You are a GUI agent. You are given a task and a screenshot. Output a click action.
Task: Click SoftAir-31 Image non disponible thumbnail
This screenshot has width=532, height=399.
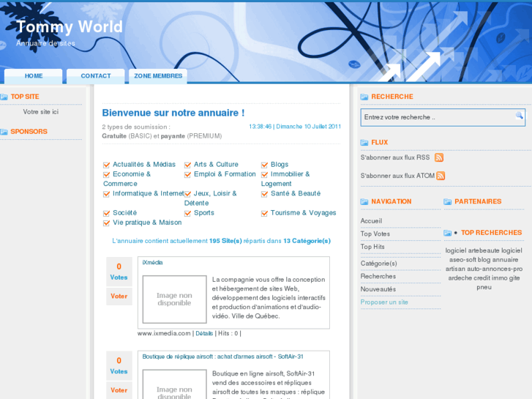pos(174,384)
